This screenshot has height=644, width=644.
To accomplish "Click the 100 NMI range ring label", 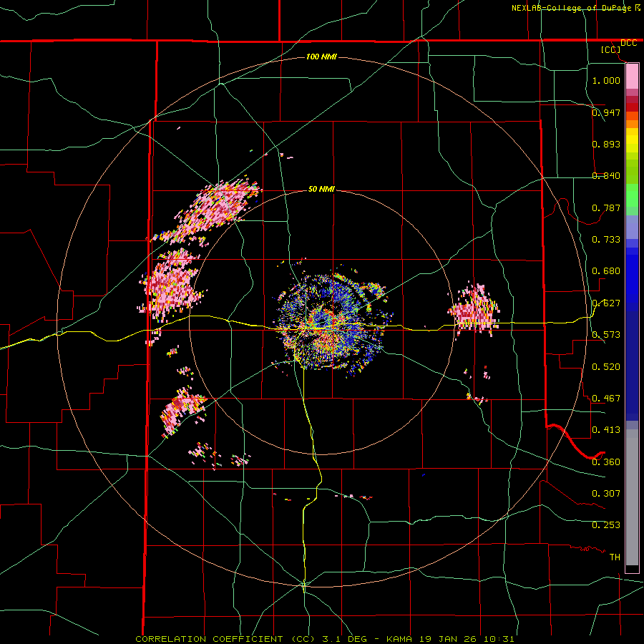I will (x=321, y=57).
